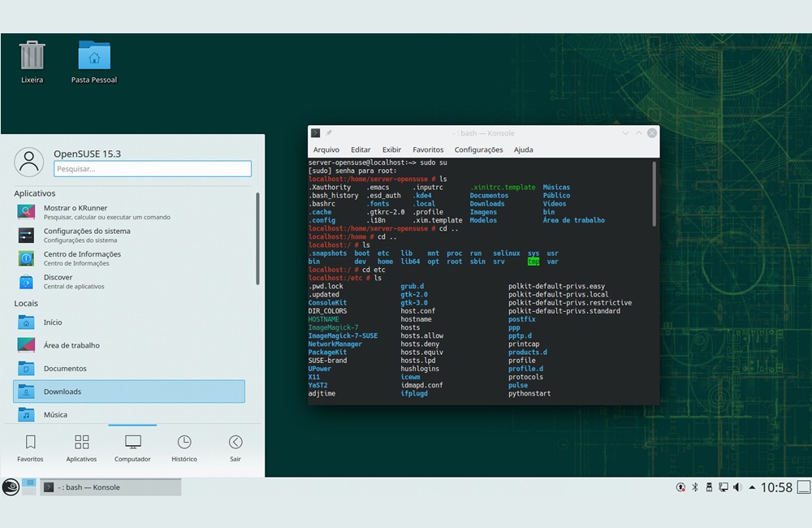Toggle show desktop button beside the clock

click(803, 487)
